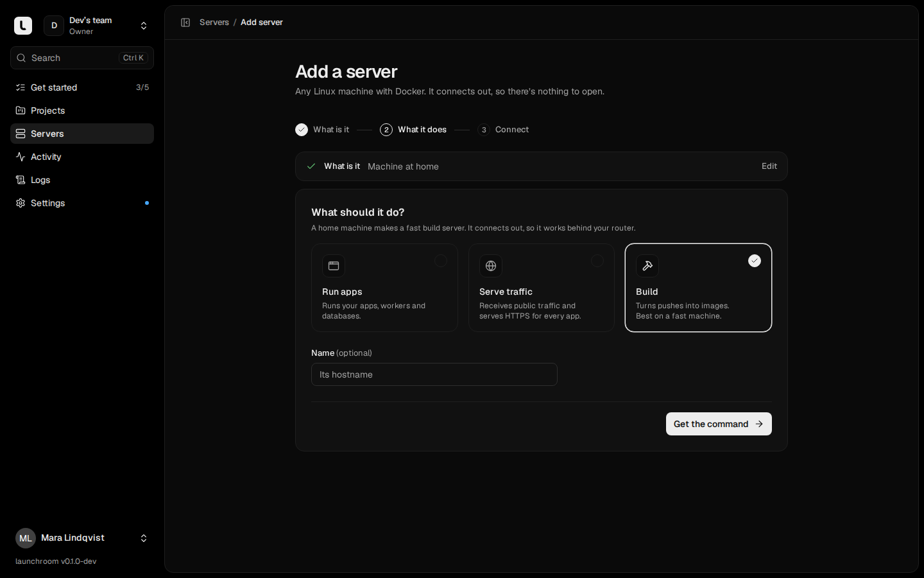The width and height of the screenshot is (924, 578).
Task: Open the Logs page
Action: coord(82,180)
